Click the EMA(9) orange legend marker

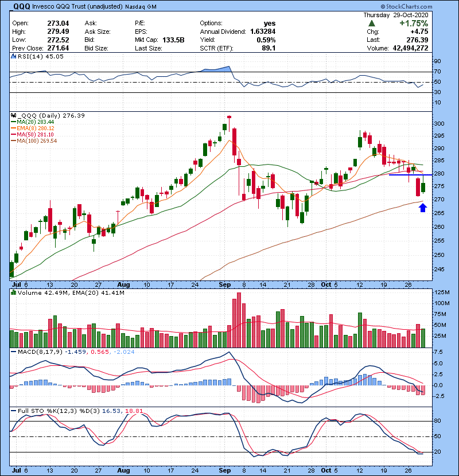[13, 128]
